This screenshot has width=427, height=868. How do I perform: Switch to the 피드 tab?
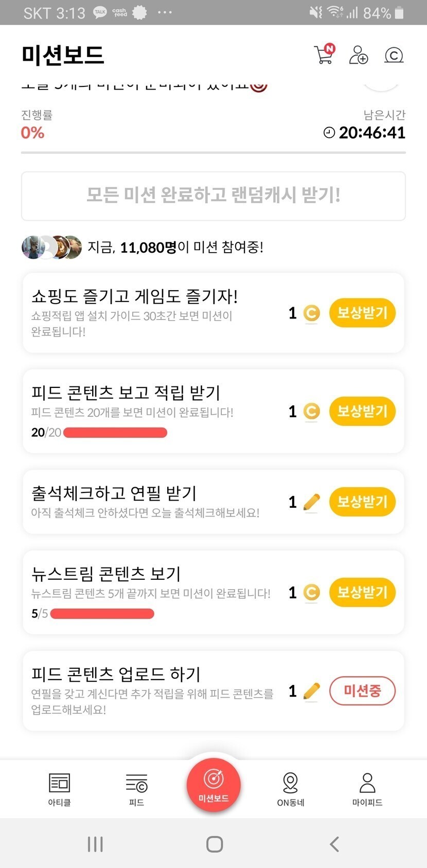[136, 789]
